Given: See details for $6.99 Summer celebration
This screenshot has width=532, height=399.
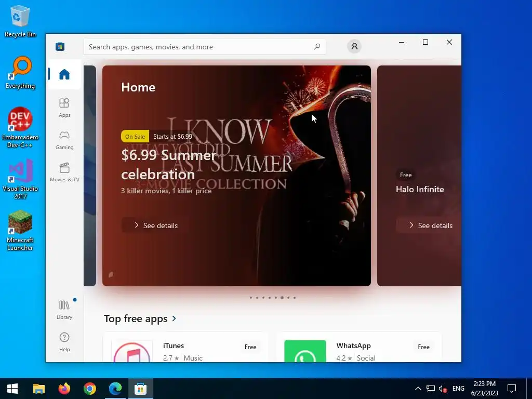Looking at the screenshot, I should [x=155, y=225].
